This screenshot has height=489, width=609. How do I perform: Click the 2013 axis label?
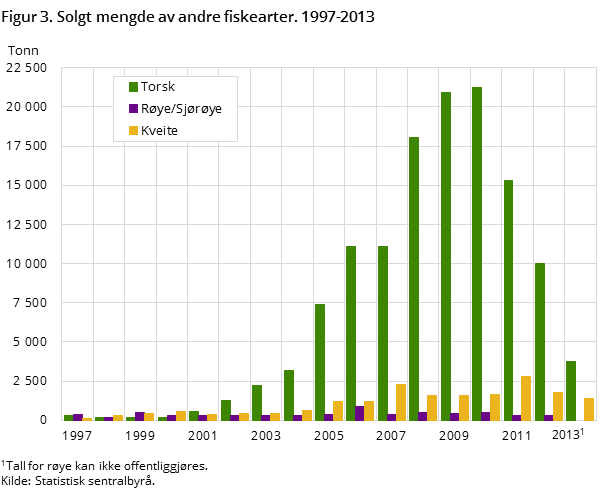click(x=566, y=435)
